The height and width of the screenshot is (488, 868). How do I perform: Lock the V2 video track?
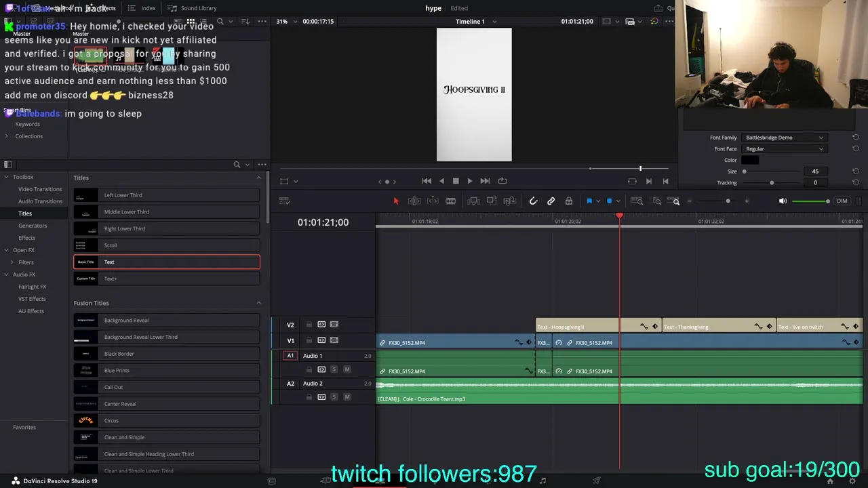pyautogui.click(x=309, y=325)
